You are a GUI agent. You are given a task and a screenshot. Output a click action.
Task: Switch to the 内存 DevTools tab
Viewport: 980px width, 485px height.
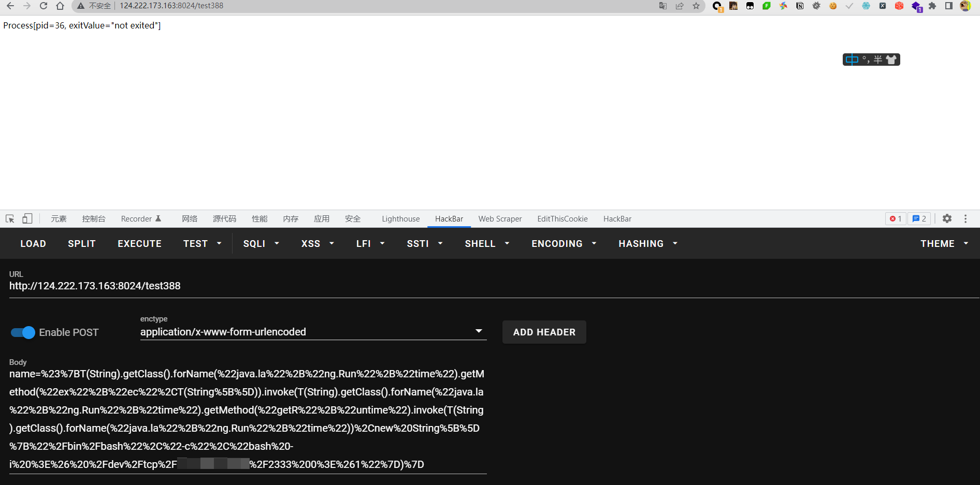291,218
